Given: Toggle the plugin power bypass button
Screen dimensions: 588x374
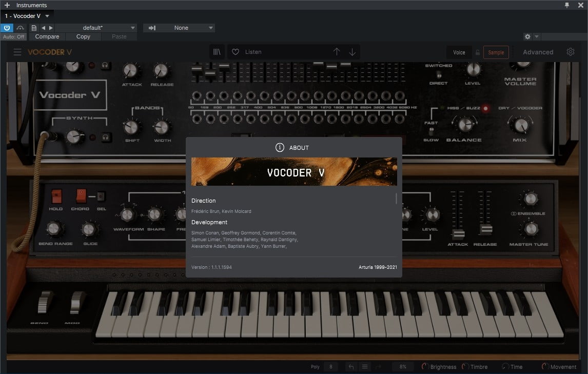Looking at the screenshot, I should 7,28.
